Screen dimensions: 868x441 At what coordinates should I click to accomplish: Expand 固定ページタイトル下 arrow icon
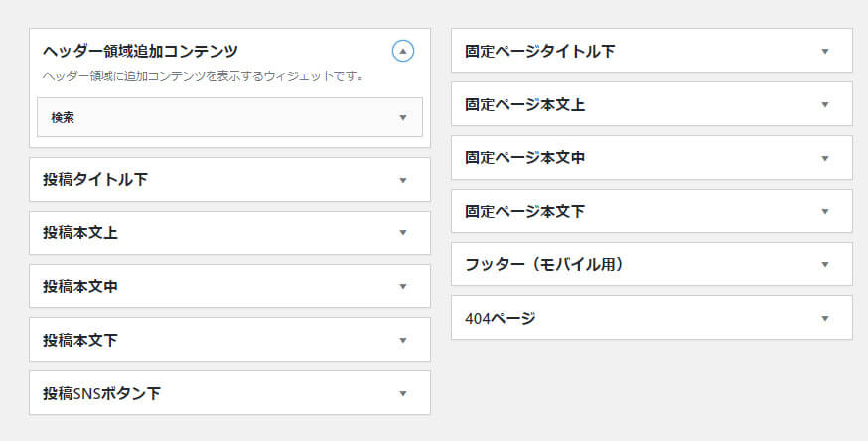[825, 51]
